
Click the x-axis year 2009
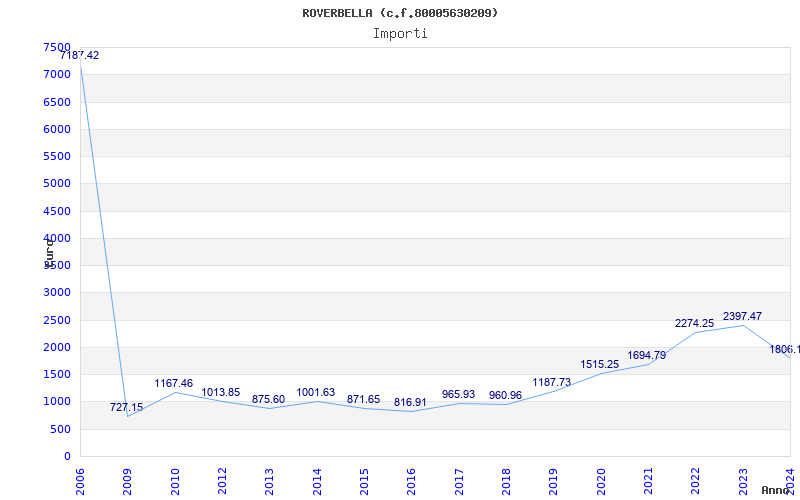click(x=128, y=482)
